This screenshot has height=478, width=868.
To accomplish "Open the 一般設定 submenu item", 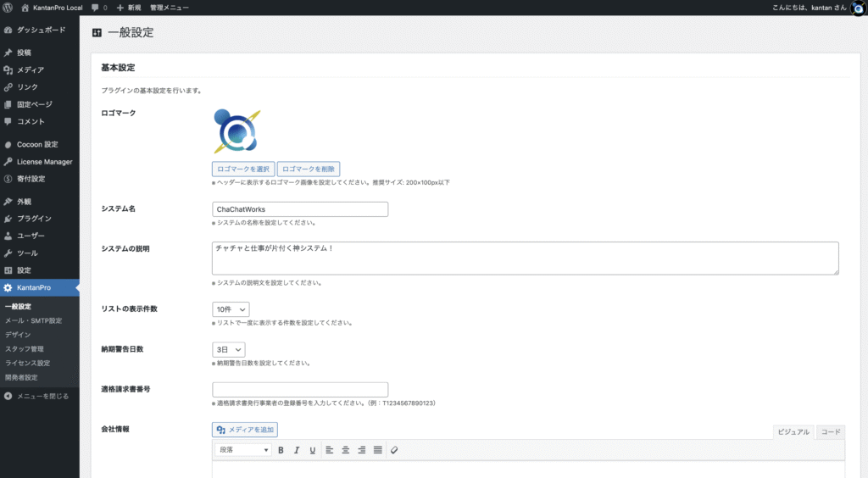I will point(19,307).
